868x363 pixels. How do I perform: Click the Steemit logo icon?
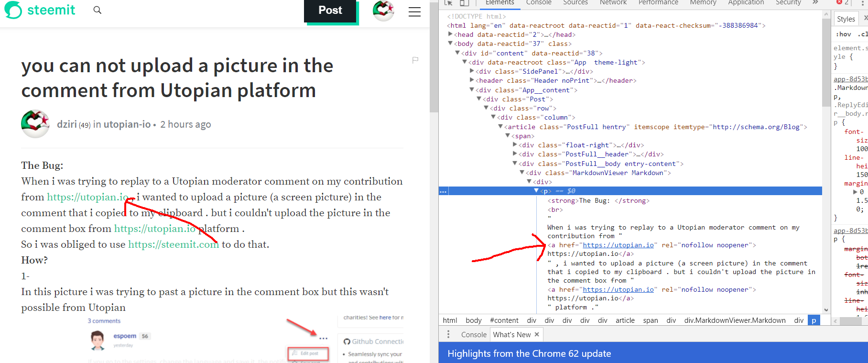point(13,10)
